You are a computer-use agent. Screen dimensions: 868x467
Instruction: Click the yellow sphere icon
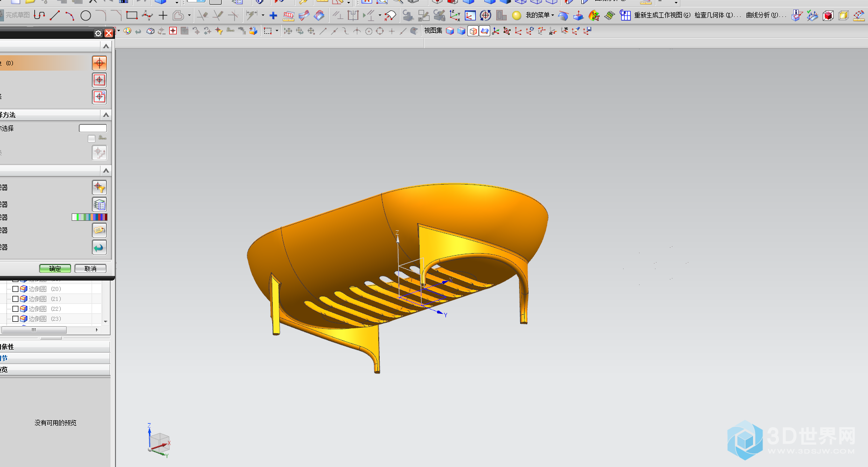coord(517,15)
